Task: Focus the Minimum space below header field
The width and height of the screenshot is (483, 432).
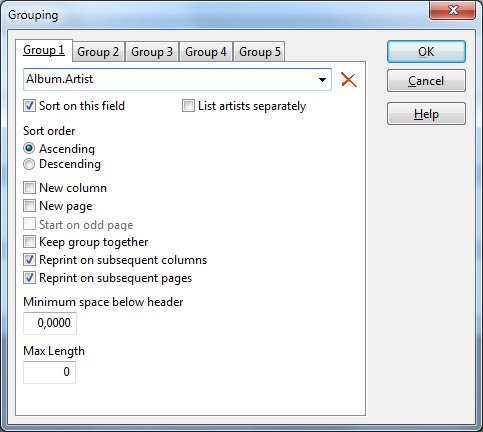Action: tap(50, 323)
